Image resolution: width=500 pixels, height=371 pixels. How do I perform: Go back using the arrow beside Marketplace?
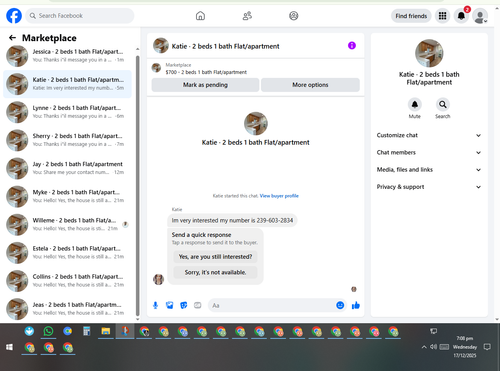tap(12, 38)
